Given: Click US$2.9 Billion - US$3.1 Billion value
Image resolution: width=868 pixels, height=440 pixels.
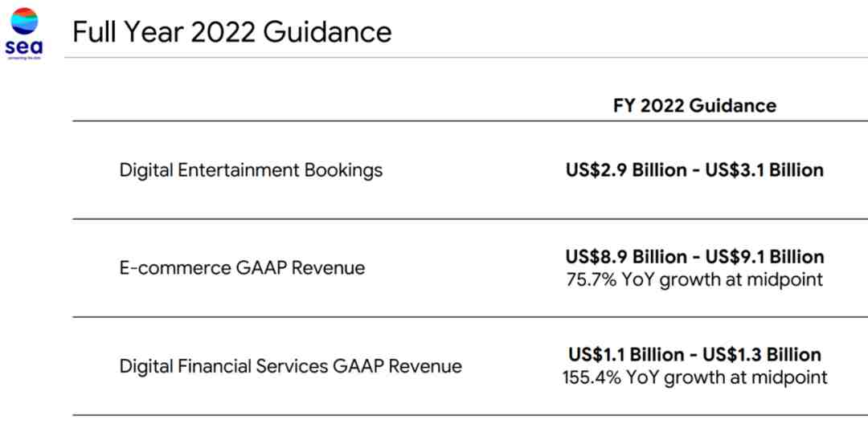Looking at the screenshot, I should (x=694, y=169).
